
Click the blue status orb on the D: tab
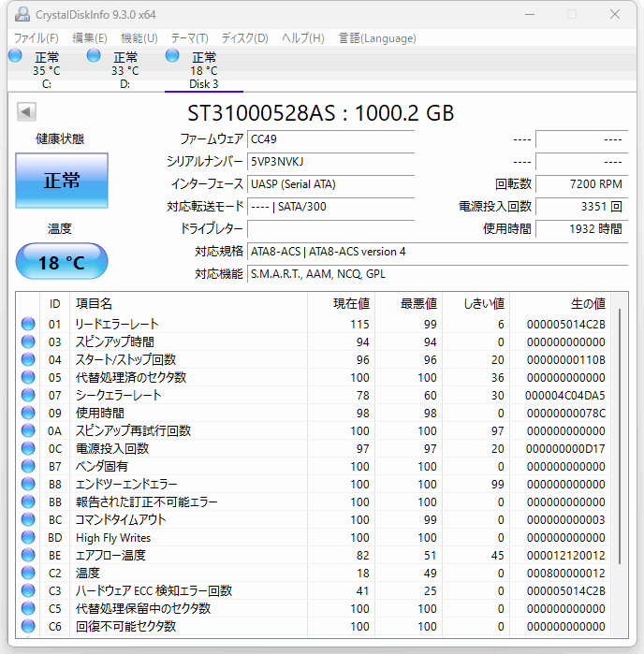(x=94, y=55)
